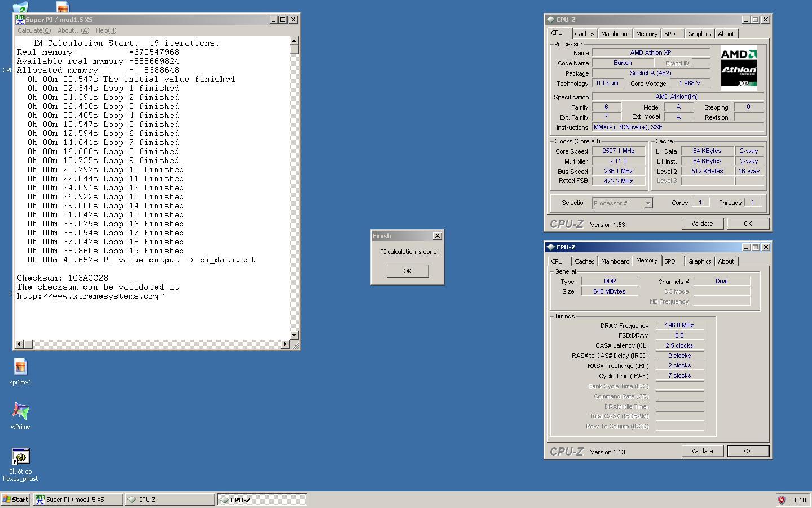Select the first CPU-Z taskbar button
This screenshot has height=508, width=812.
click(170, 500)
